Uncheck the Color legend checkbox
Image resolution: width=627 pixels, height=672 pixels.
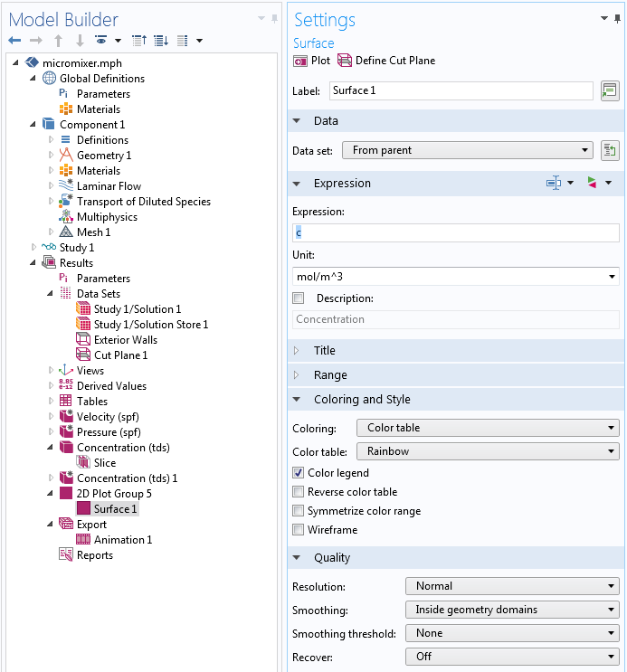298,473
